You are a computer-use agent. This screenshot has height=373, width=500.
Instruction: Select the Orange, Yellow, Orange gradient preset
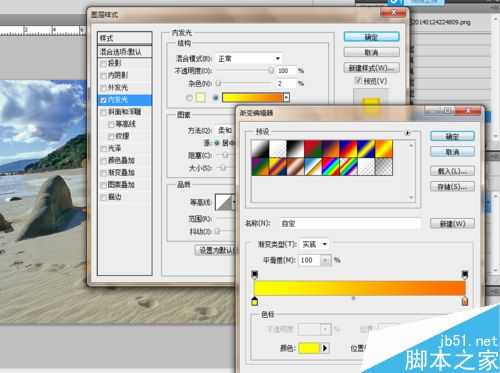pyautogui.click(x=384, y=148)
